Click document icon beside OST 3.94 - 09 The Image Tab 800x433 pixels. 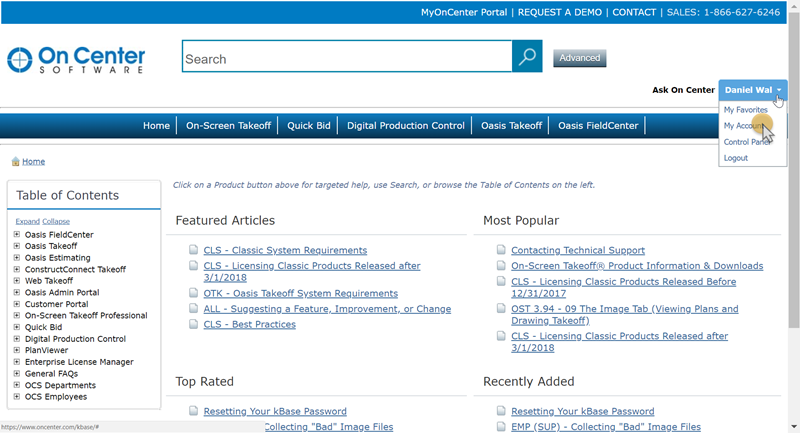(x=501, y=308)
